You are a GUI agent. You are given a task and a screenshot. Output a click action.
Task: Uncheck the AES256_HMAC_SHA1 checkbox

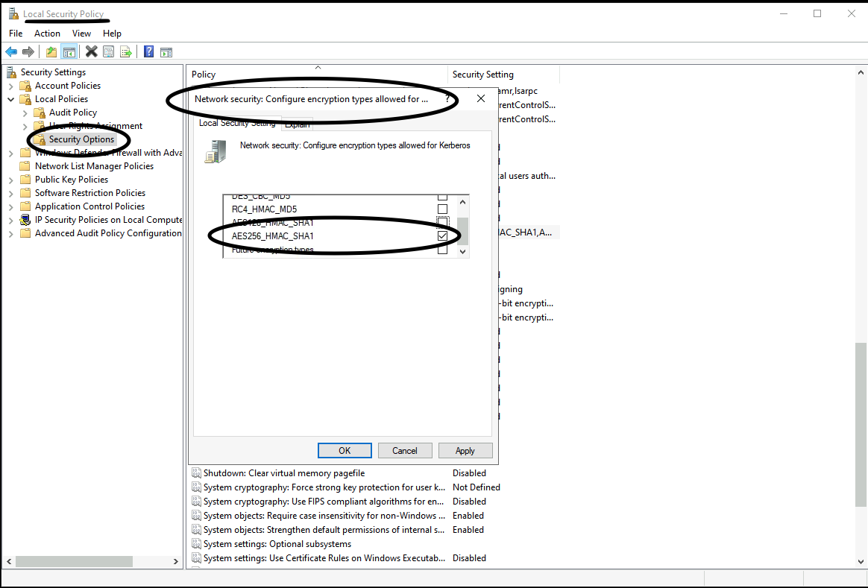pyautogui.click(x=443, y=235)
